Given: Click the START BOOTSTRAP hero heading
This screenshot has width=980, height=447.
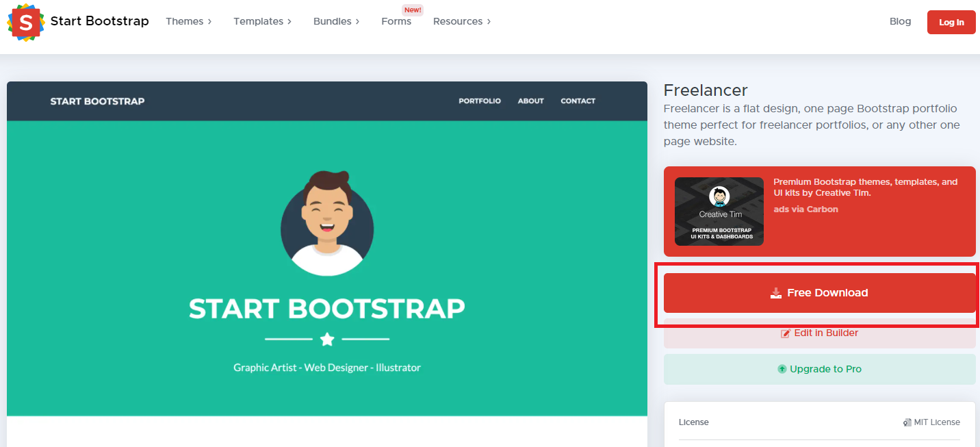Looking at the screenshot, I should [327, 309].
